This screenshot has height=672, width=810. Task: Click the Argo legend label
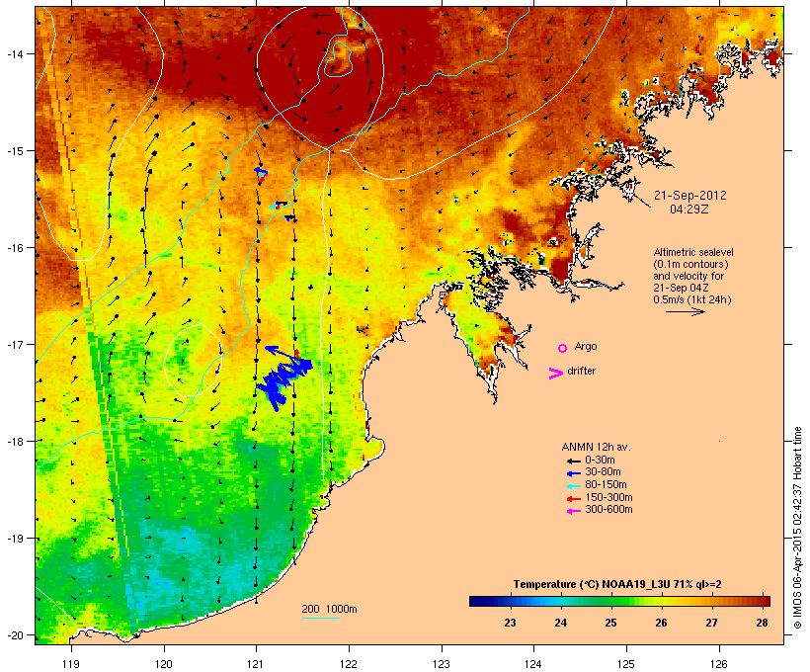tap(586, 346)
